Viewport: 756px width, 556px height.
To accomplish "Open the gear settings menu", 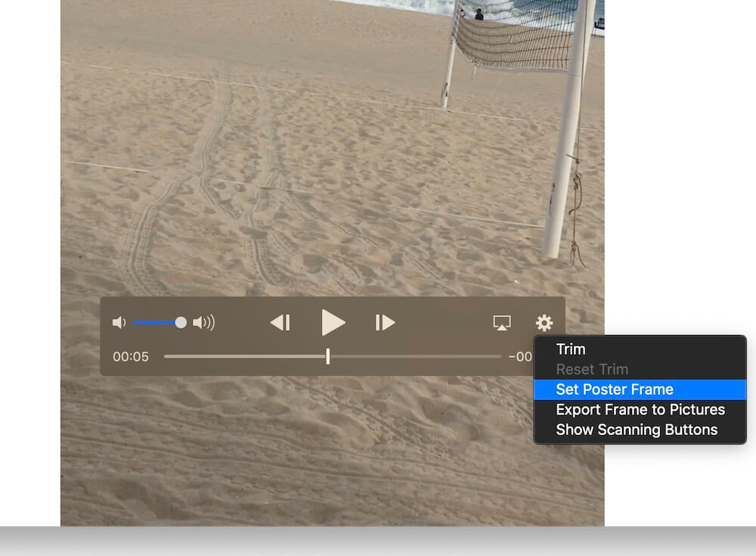I will 544,323.
